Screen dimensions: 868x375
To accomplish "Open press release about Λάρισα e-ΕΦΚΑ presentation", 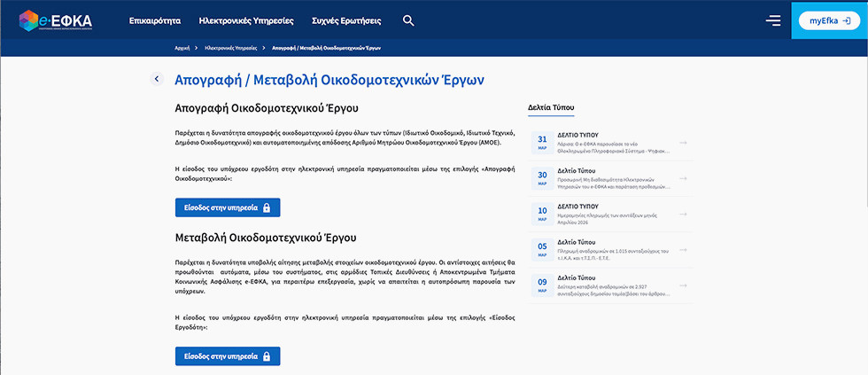I will tap(611, 144).
